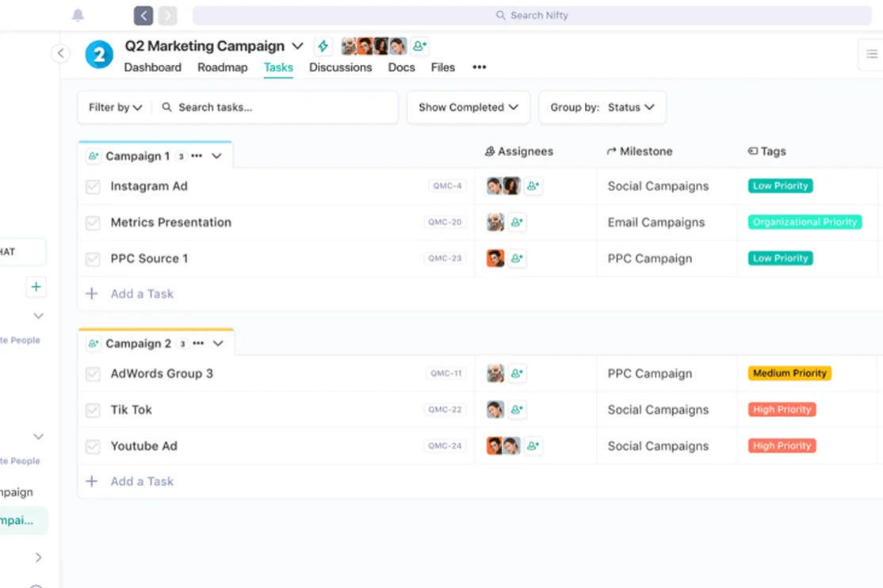Click add member icon beside project avatars
This screenshot has width=883, height=588.
click(419, 46)
